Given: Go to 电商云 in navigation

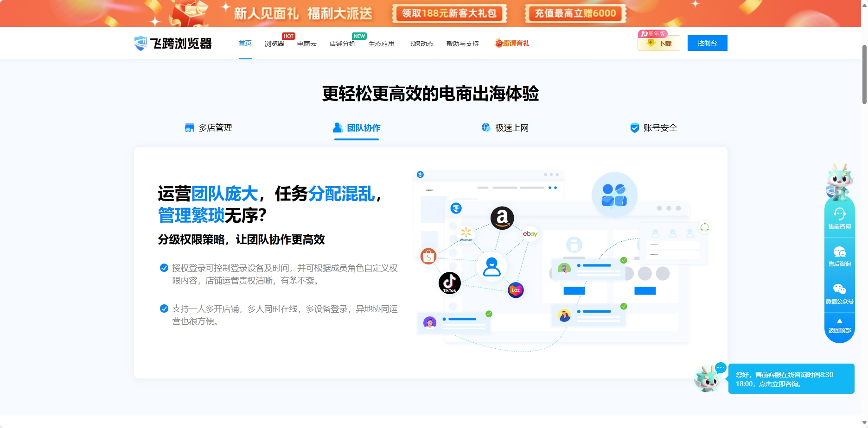Looking at the screenshot, I should coord(307,44).
